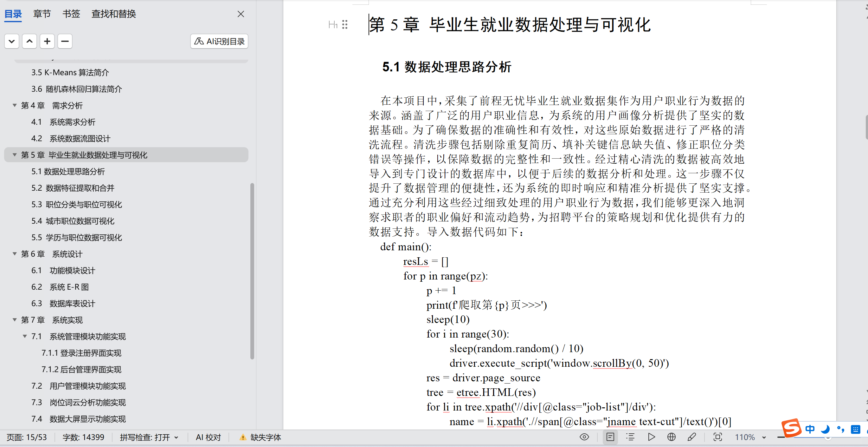Click the minus demote-heading button
Viewport: 868px width, 447px height.
click(65, 41)
